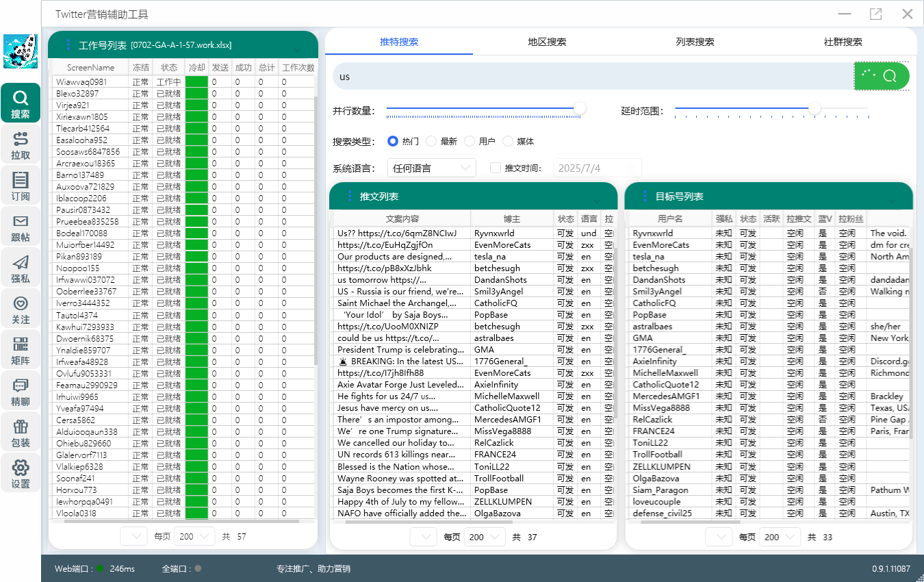Screen dimensions: 924x582
Task: Open the 系统语言 任何语言 dropdown
Action: coord(432,168)
